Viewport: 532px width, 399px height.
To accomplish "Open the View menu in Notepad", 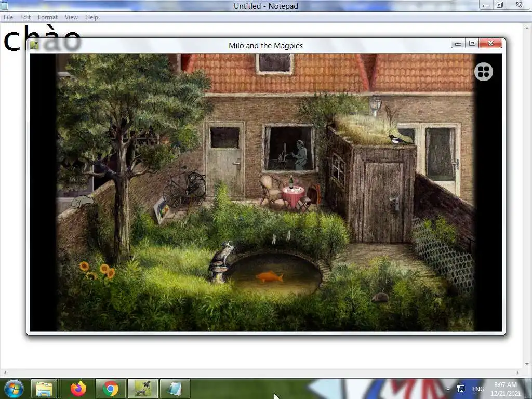I will pyautogui.click(x=71, y=17).
